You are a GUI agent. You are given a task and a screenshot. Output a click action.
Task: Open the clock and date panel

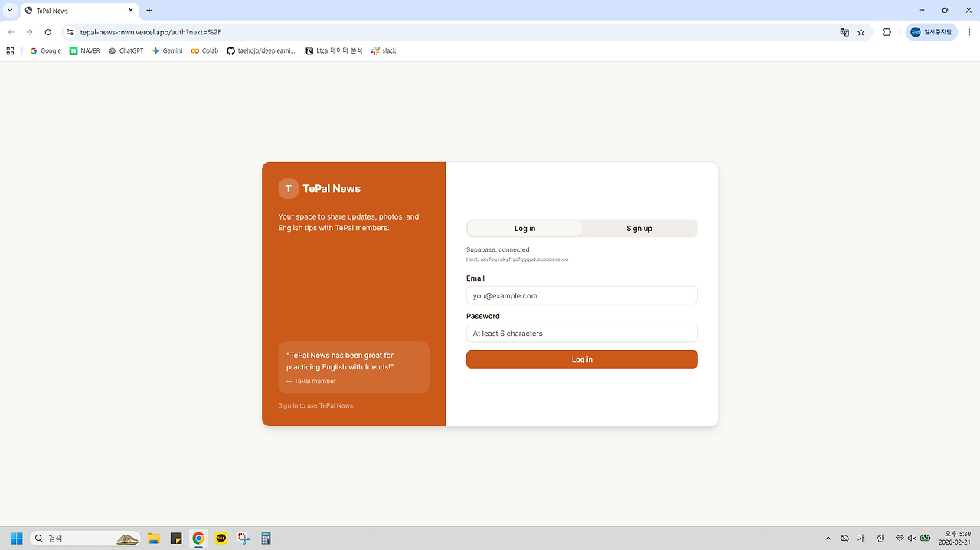(x=956, y=539)
